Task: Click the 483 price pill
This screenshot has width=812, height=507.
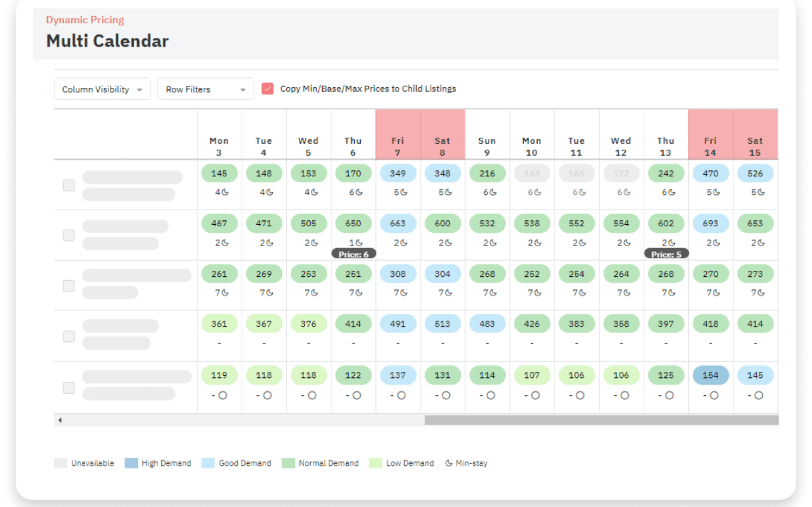Action: click(487, 324)
